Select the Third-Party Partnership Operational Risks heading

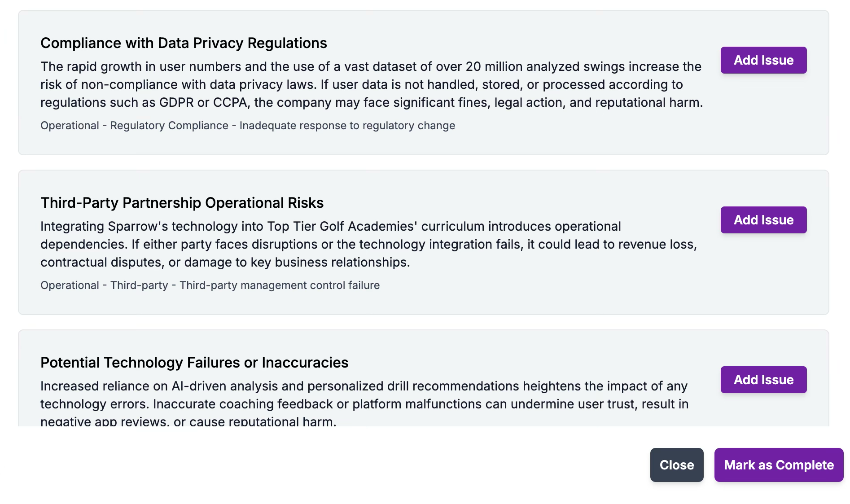click(x=182, y=203)
